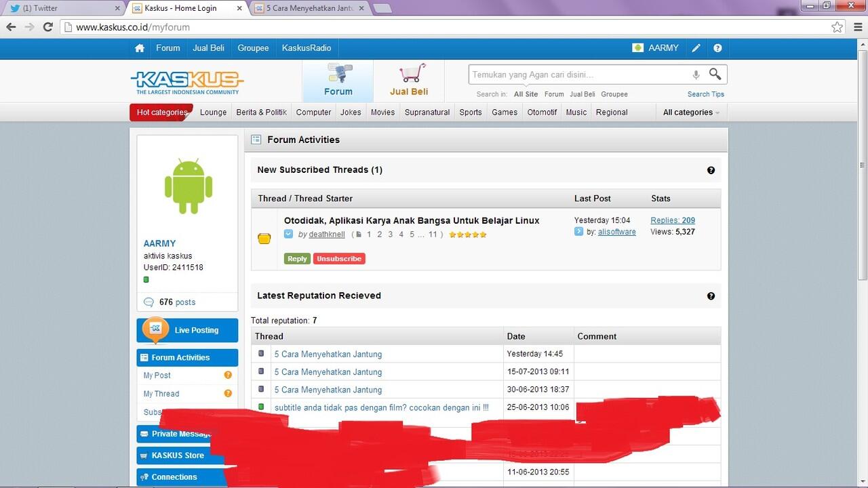Open the new tab button in Chrome
Image resolution: width=868 pixels, height=488 pixels.
pyautogui.click(x=382, y=8)
